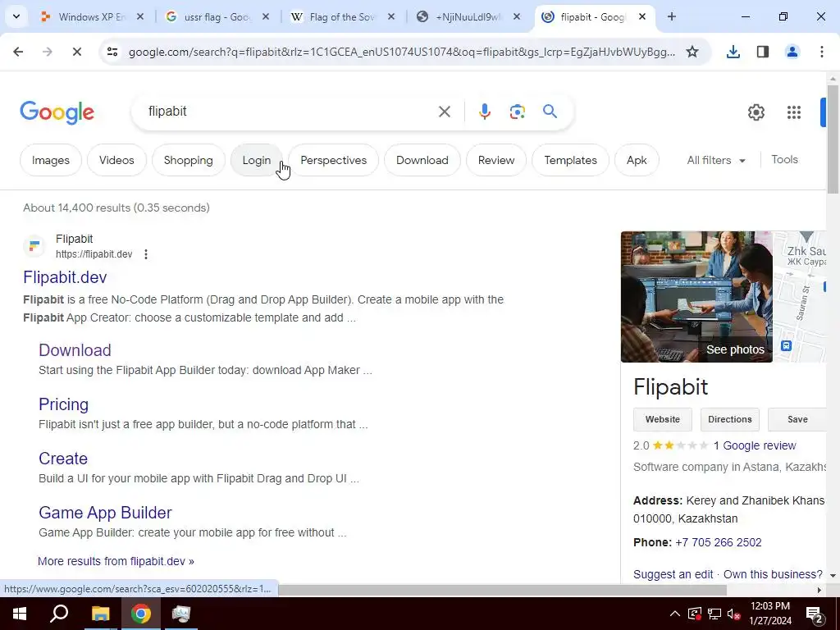Start voice search with microphone icon

[x=484, y=112]
